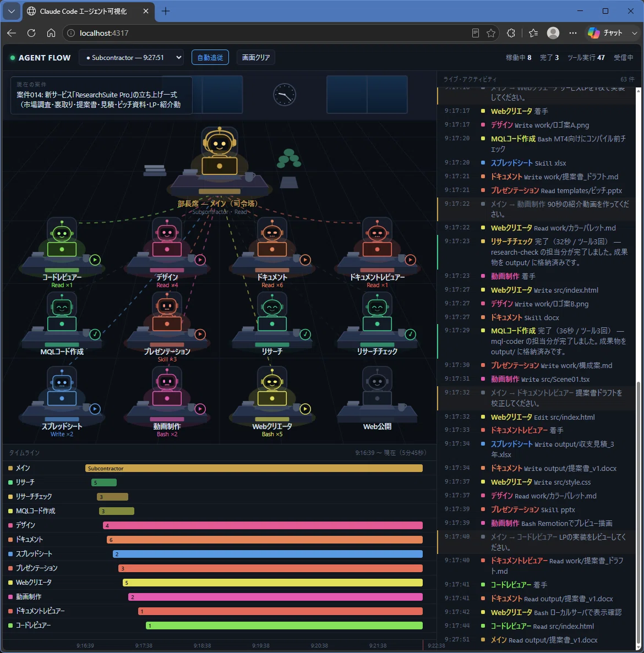The height and width of the screenshot is (653, 644).
Task: Select the idle Web公開 robot agent
Action: tap(377, 387)
